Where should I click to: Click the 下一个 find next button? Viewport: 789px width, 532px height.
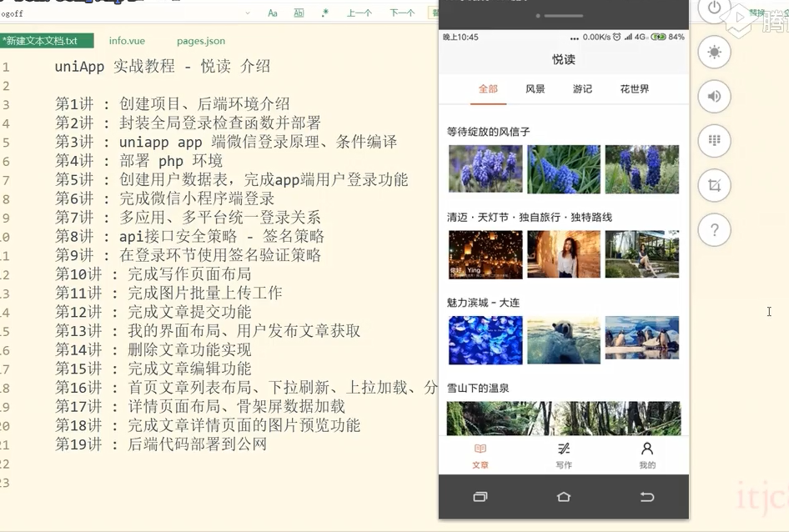pyautogui.click(x=402, y=13)
